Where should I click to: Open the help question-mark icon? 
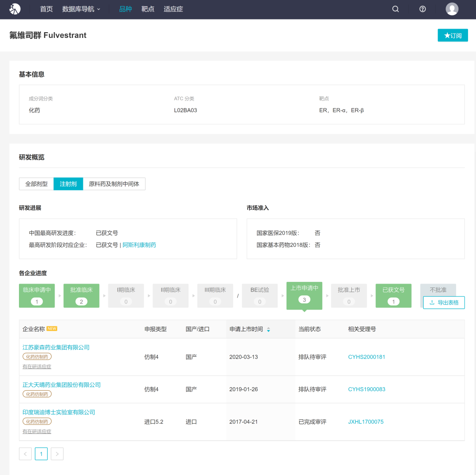pyautogui.click(x=422, y=9)
